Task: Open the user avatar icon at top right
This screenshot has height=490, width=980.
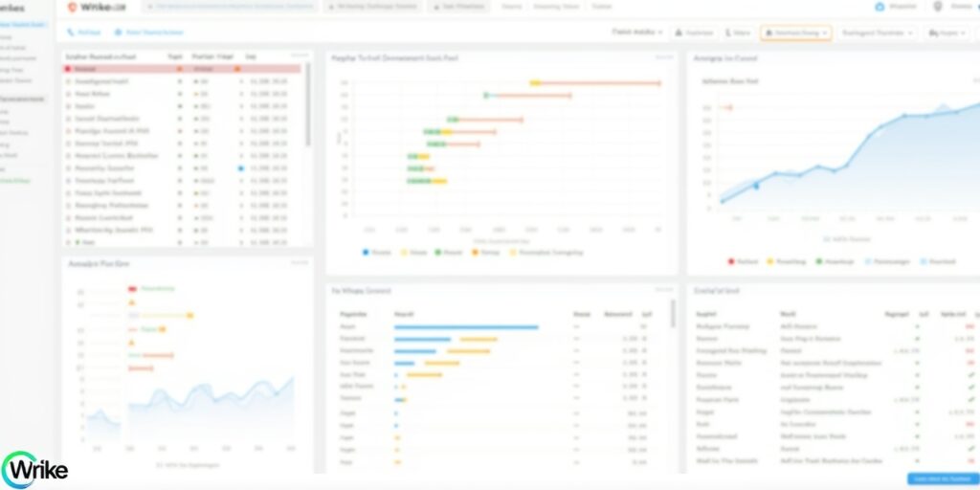Action: pos(937,7)
